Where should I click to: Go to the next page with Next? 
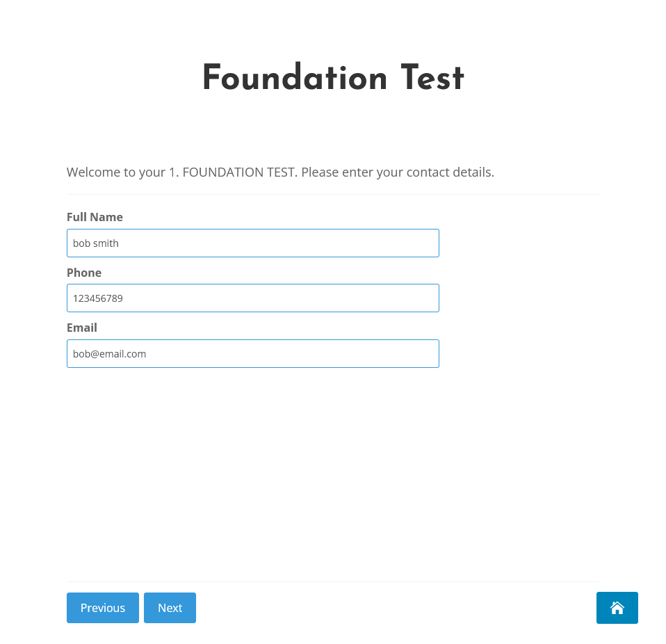170,607
